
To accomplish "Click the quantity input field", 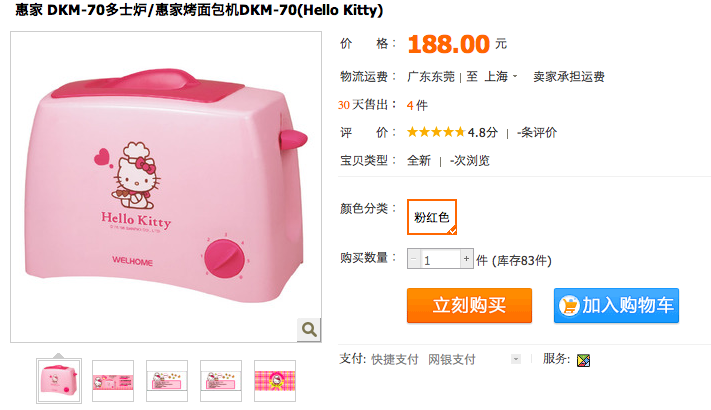I will (x=440, y=259).
